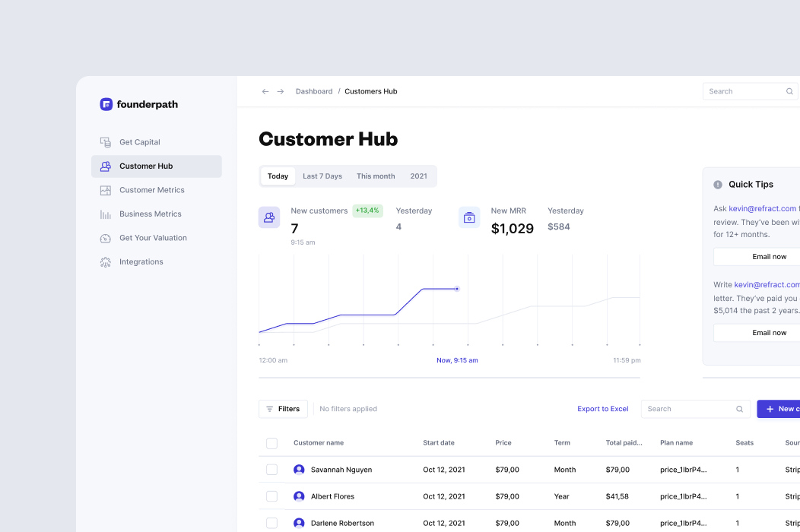This screenshot has width=800, height=532.
Task: Click Savannah Nguyen's avatar icon
Action: pos(299,470)
